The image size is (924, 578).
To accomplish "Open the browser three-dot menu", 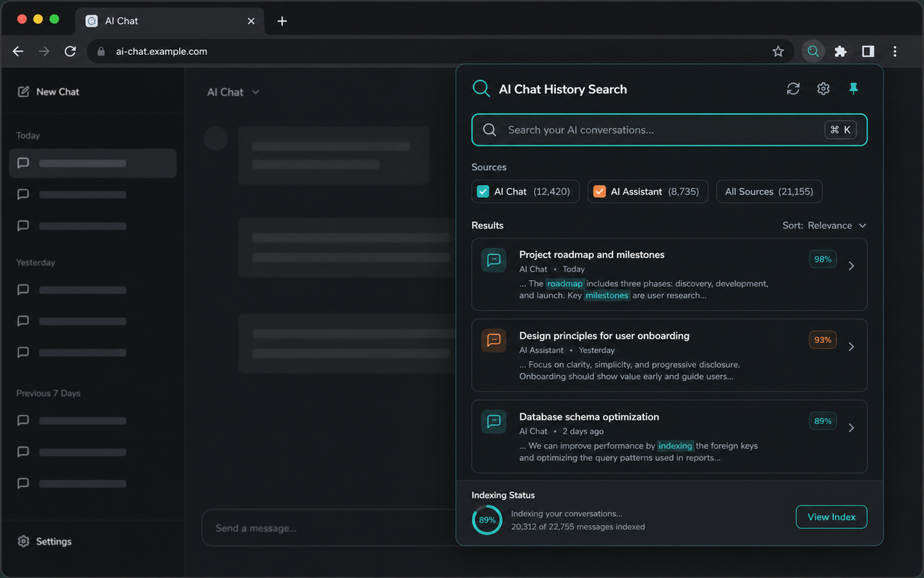I will [x=895, y=51].
